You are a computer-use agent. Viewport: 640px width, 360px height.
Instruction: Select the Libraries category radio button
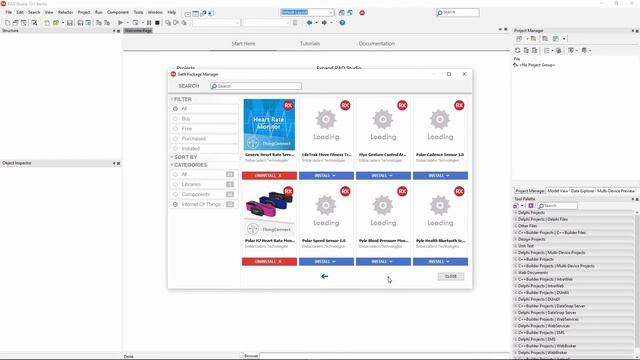[176, 184]
